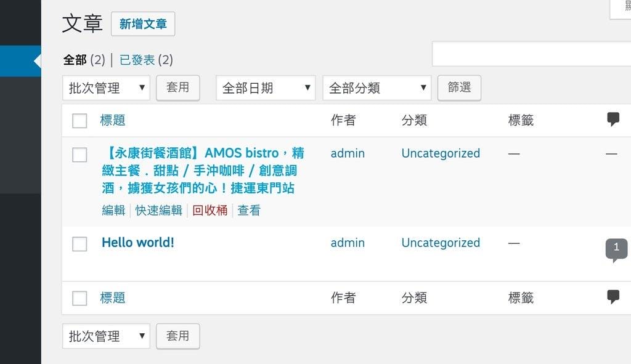Open the Hello world! comment count bubble
Screen dimensions: 631x364
coord(616,250)
